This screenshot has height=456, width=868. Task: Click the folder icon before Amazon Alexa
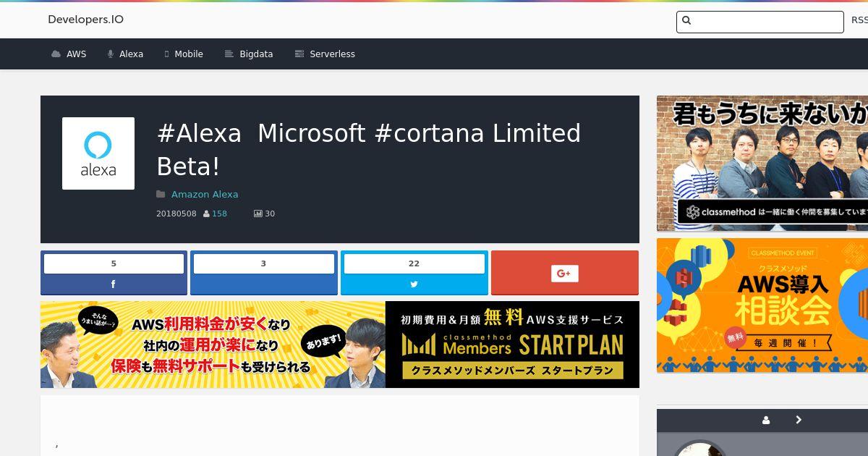tap(161, 194)
